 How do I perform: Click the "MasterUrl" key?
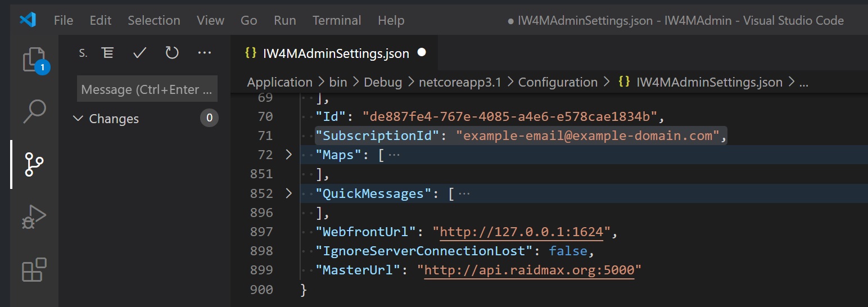[358, 270]
